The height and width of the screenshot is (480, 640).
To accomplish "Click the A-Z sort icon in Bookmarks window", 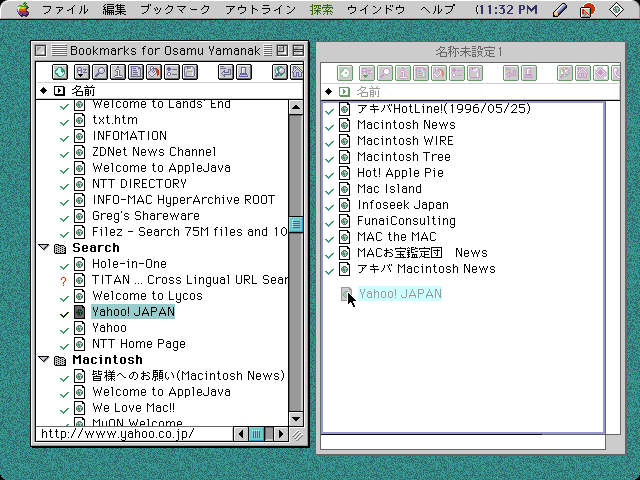I will pos(82,72).
